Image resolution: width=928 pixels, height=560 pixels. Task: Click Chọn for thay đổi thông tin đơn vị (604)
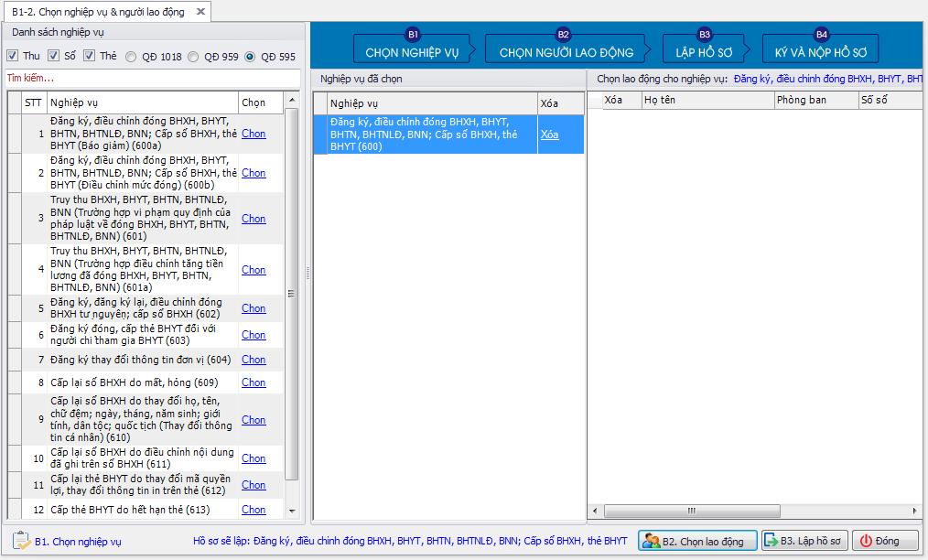pyautogui.click(x=254, y=360)
